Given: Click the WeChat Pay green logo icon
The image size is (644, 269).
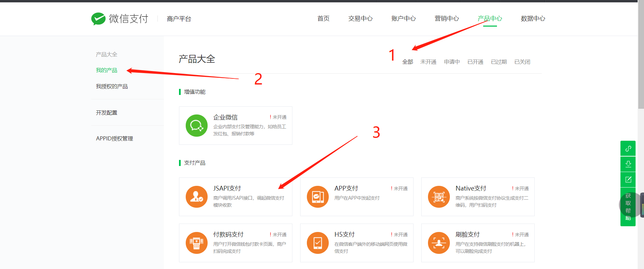Looking at the screenshot, I should [98, 19].
